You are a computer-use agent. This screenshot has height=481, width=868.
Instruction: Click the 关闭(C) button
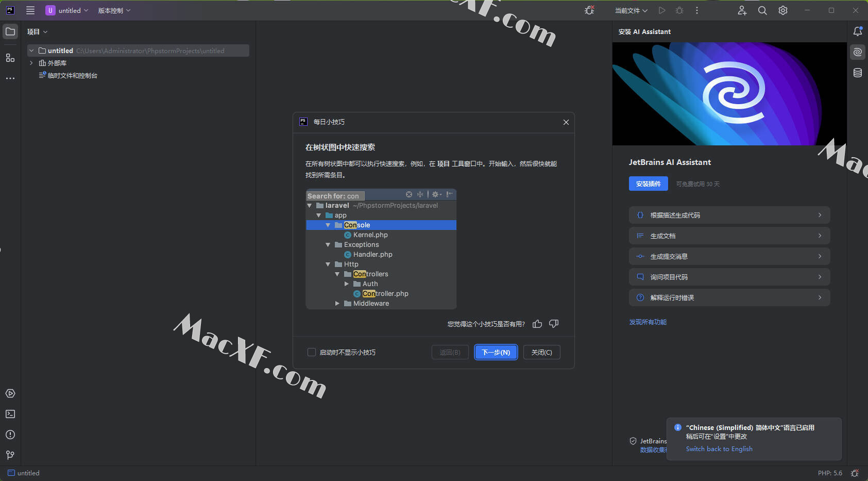(542, 352)
